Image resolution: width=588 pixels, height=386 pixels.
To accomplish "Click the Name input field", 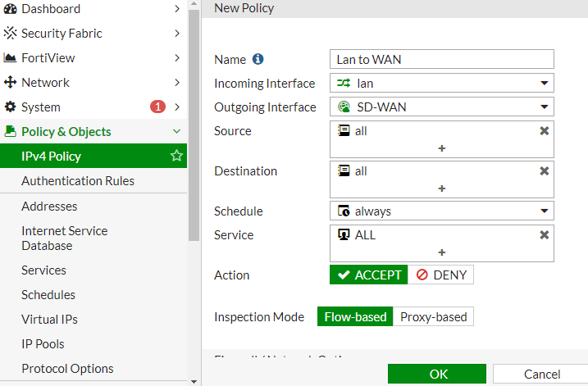I will 442,59.
